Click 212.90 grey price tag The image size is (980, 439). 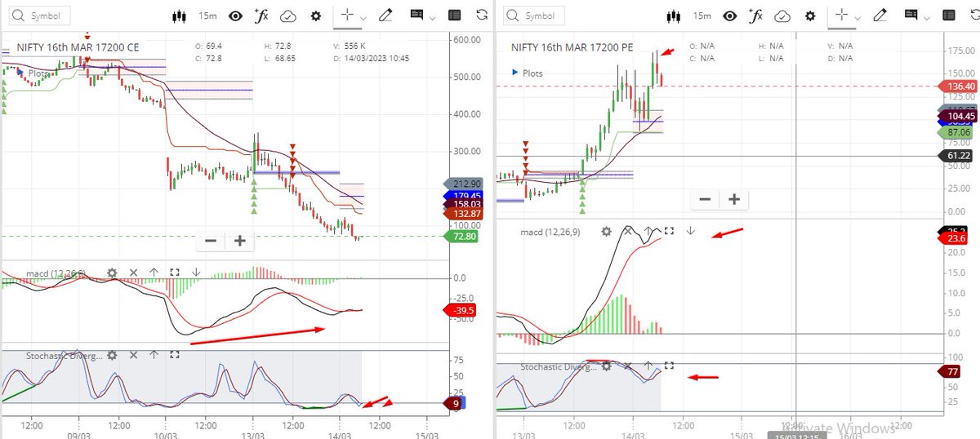click(x=464, y=184)
